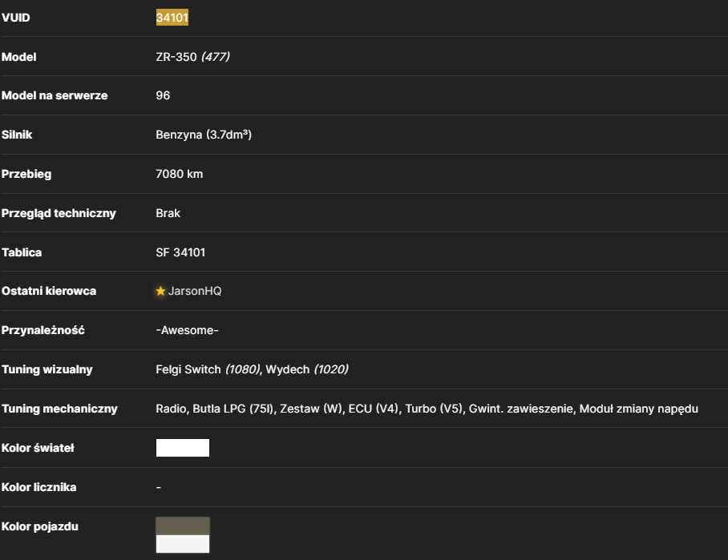
Task: Click Butla LPG (75l) in mechanical tuning
Action: 233,409
